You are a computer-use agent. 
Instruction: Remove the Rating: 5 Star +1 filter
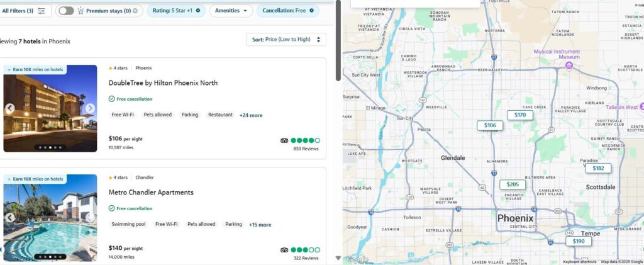pyautogui.click(x=198, y=11)
